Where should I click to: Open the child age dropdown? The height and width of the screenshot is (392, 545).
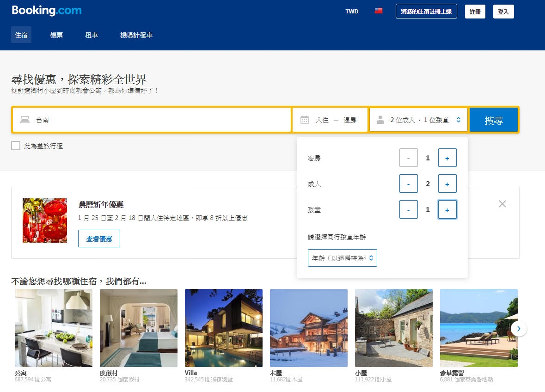click(343, 258)
